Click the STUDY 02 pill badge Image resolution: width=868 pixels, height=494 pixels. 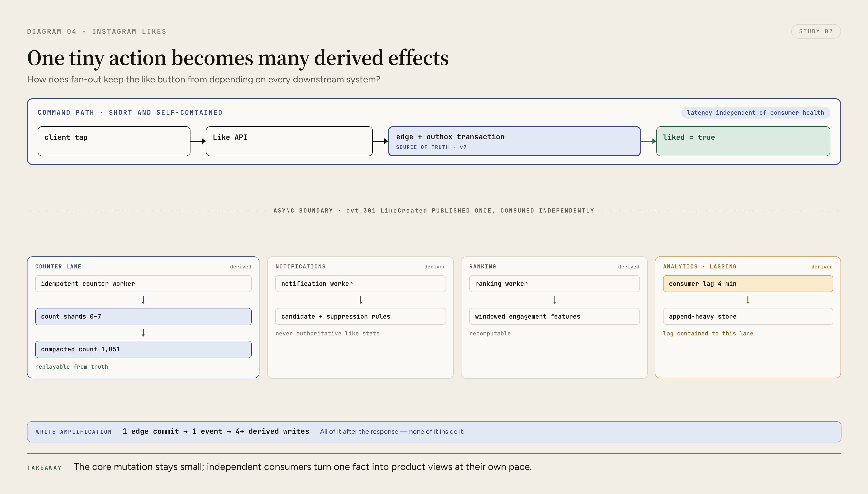(816, 31)
